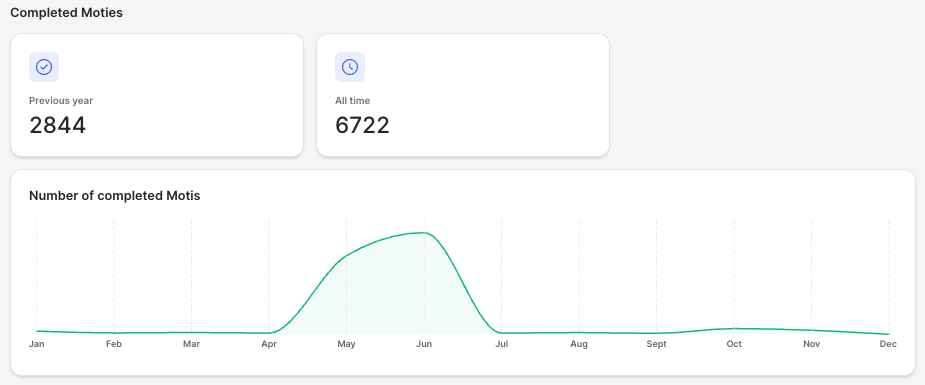The width and height of the screenshot is (925, 385).
Task: Click the Dec label on chart axis
Action: (x=888, y=344)
